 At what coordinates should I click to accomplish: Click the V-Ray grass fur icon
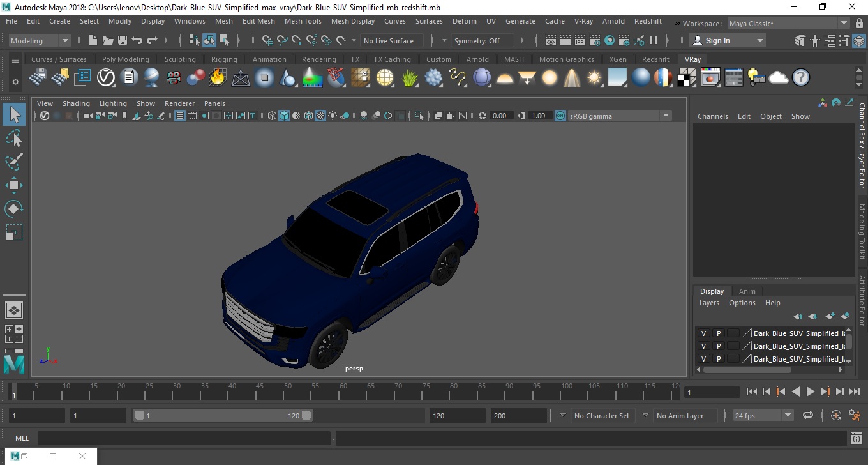coord(410,78)
